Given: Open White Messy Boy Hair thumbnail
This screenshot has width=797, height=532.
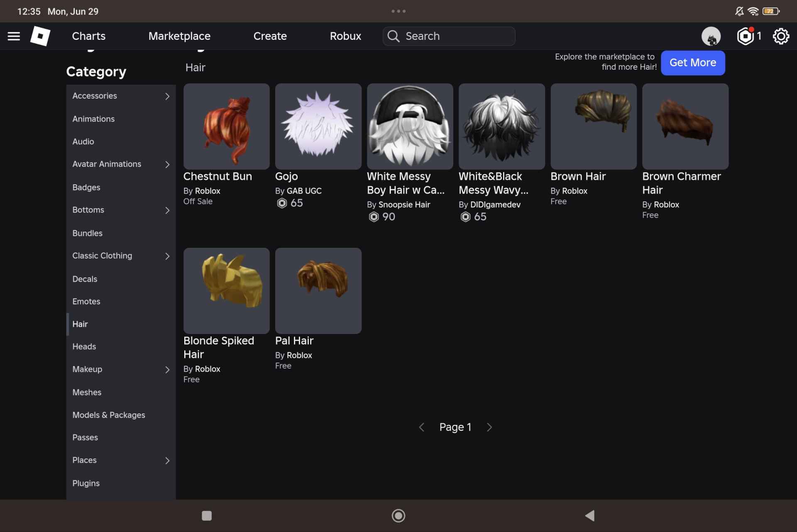Looking at the screenshot, I should tap(410, 126).
